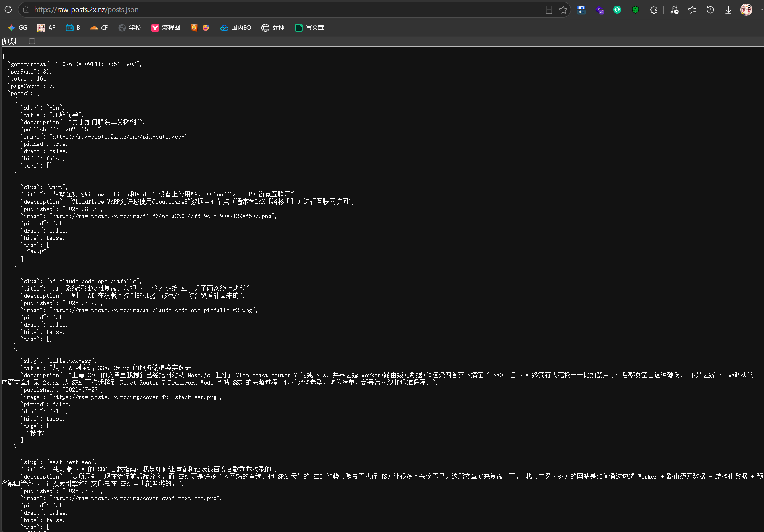Screen dimensions: 764x532
Task: Click the "total": 161 value
Action: pos(42,79)
